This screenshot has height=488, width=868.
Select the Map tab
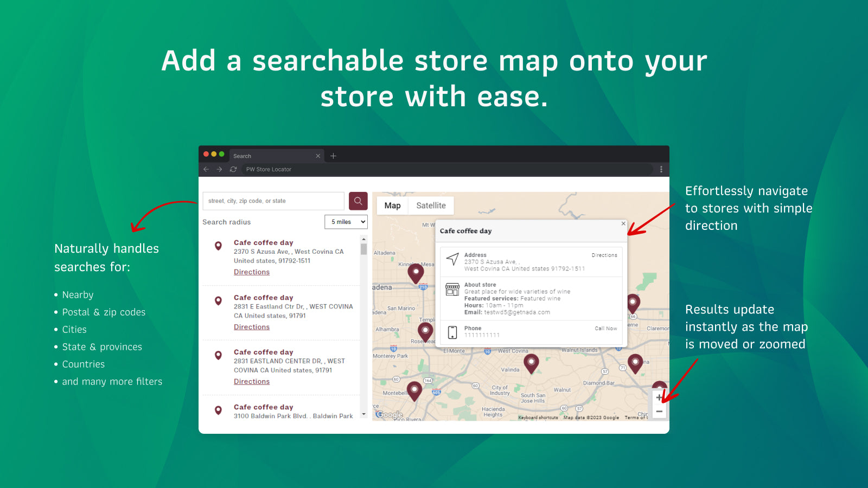point(392,206)
